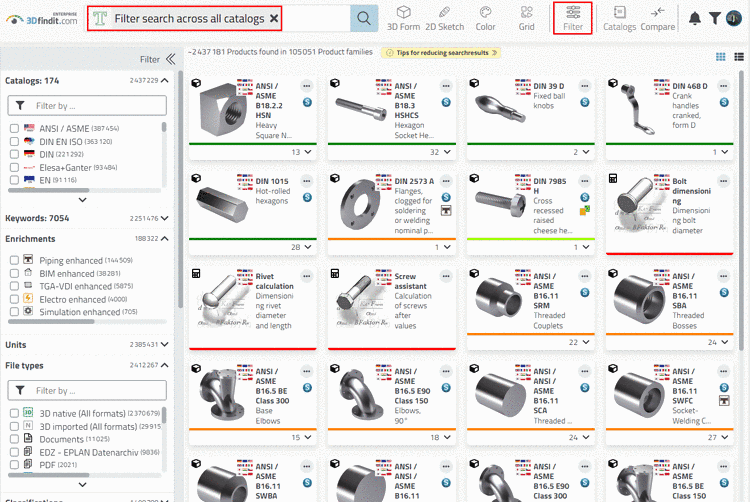Check the Elesa+Ganter catalog

[14, 167]
